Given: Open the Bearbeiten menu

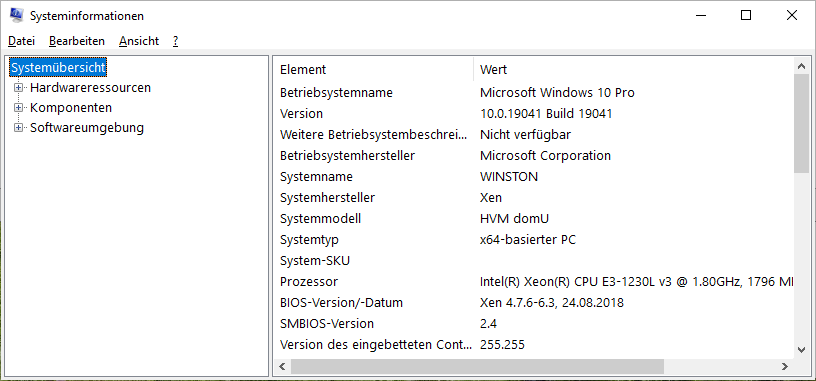Looking at the screenshot, I should 76,41.
